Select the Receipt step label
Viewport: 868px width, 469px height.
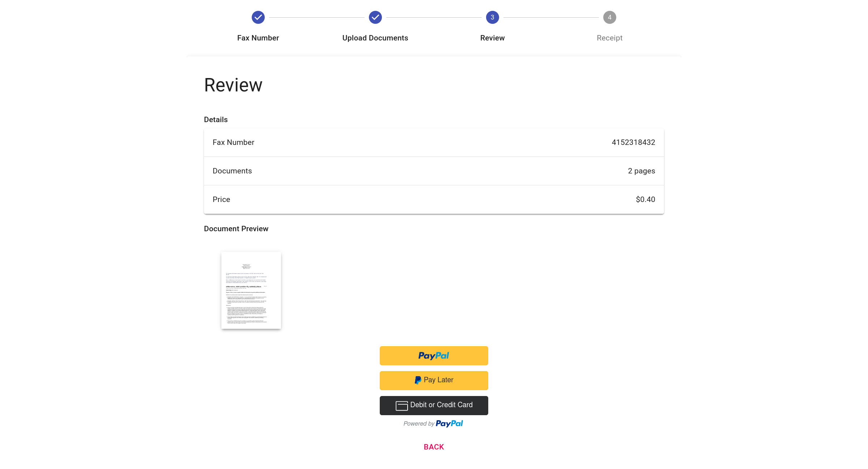pyautogui.click(x=609, y=38)
